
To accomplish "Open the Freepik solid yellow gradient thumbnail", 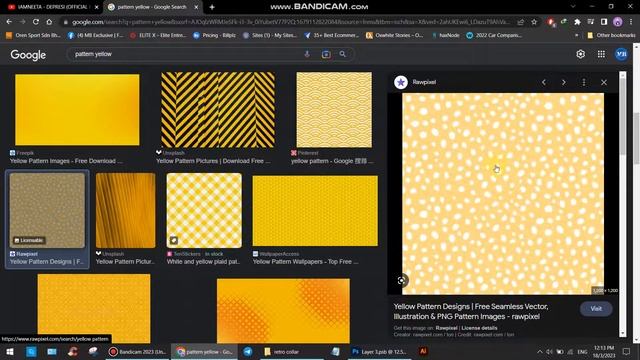I will [x=77, y=109].
